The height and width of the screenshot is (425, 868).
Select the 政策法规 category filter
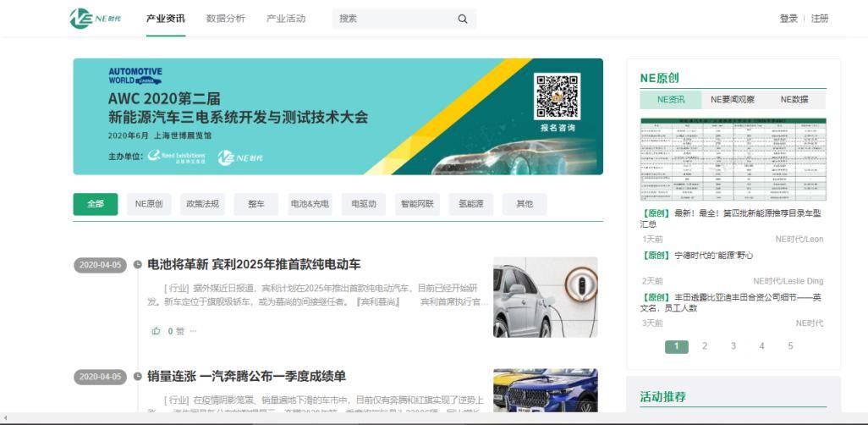point(202,204)
